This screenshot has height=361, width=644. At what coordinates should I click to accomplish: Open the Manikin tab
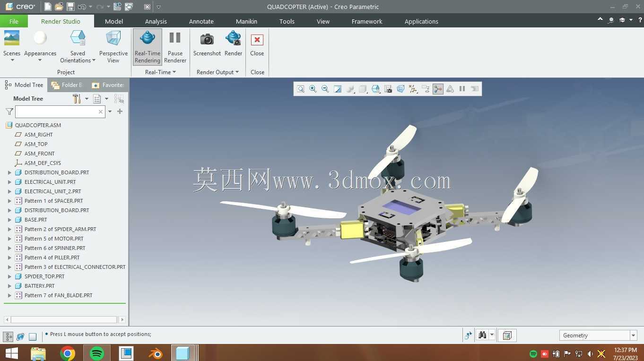click(247, 21)
